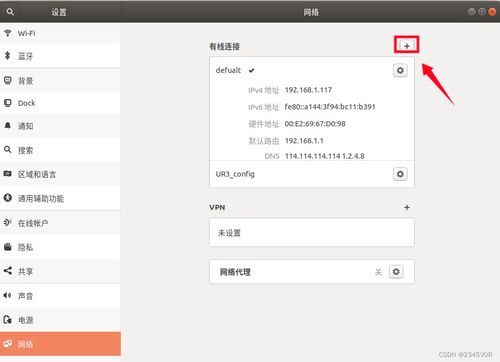
Task: Click the 网络代理 row label
Action: pyautogui.click(x=235, y=272)
